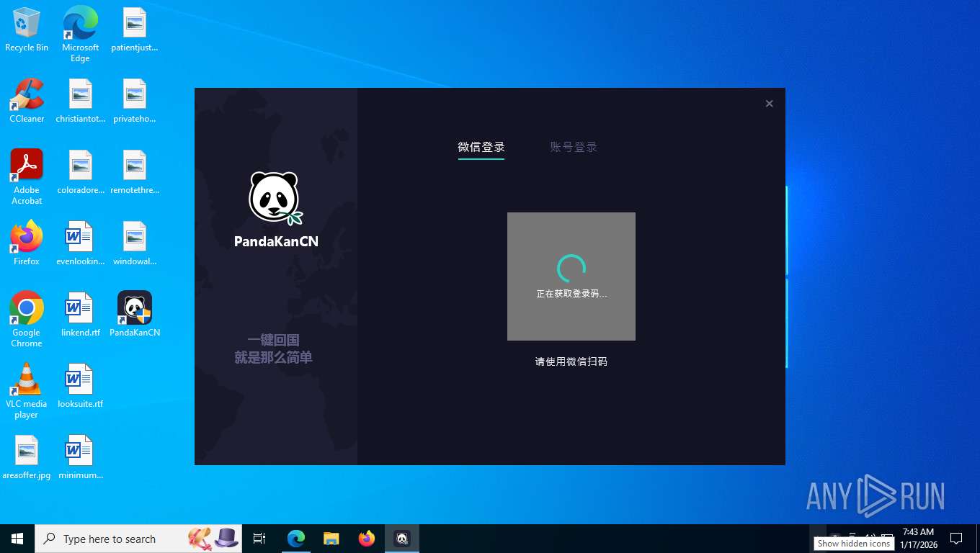
Task: Launch Firefox from the taskbar
Action: [x=367, y=539]
